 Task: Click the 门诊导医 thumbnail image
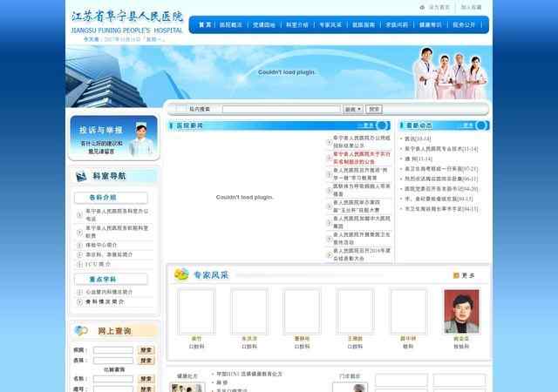click(x=350, y=387)
